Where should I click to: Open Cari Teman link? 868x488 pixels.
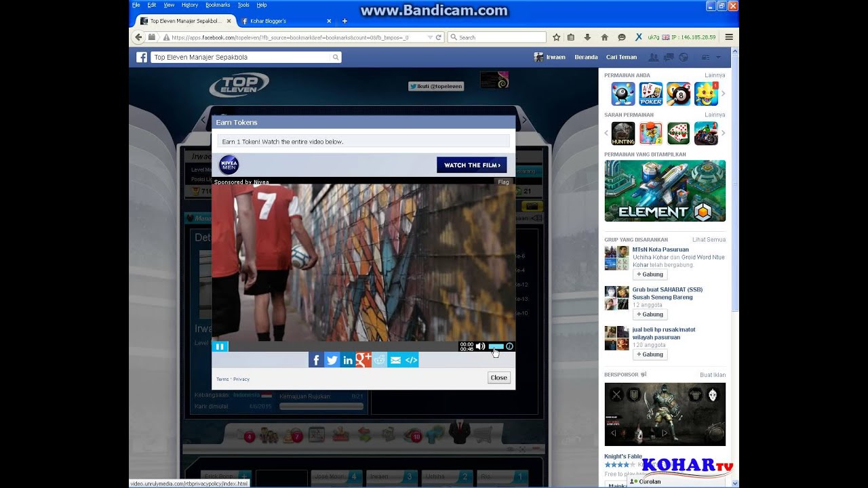point(621,58)
